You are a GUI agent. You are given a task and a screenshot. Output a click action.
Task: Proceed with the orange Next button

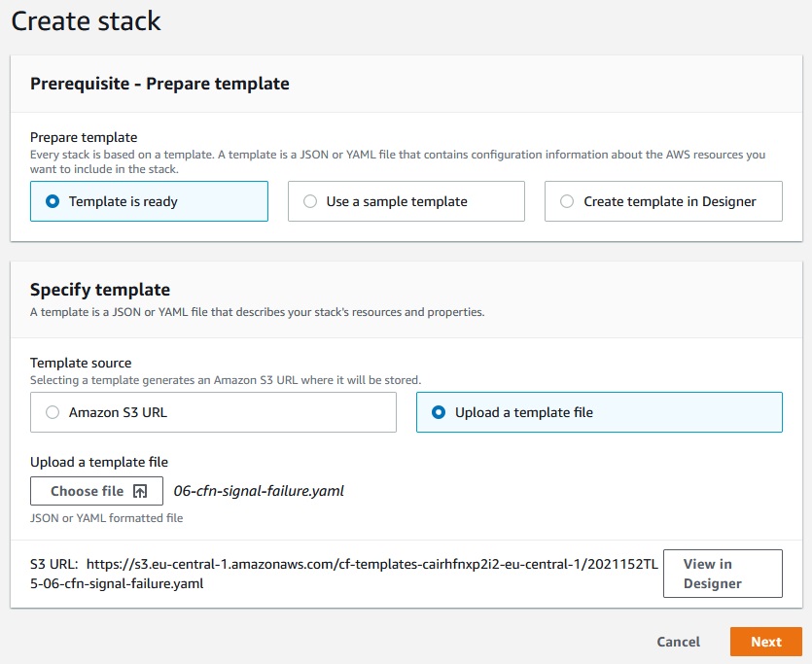[x=766, y=642]
